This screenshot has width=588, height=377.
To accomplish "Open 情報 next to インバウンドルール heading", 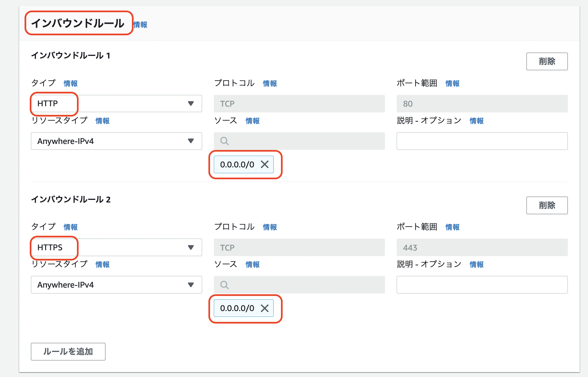I will click(x=140, y=24).
